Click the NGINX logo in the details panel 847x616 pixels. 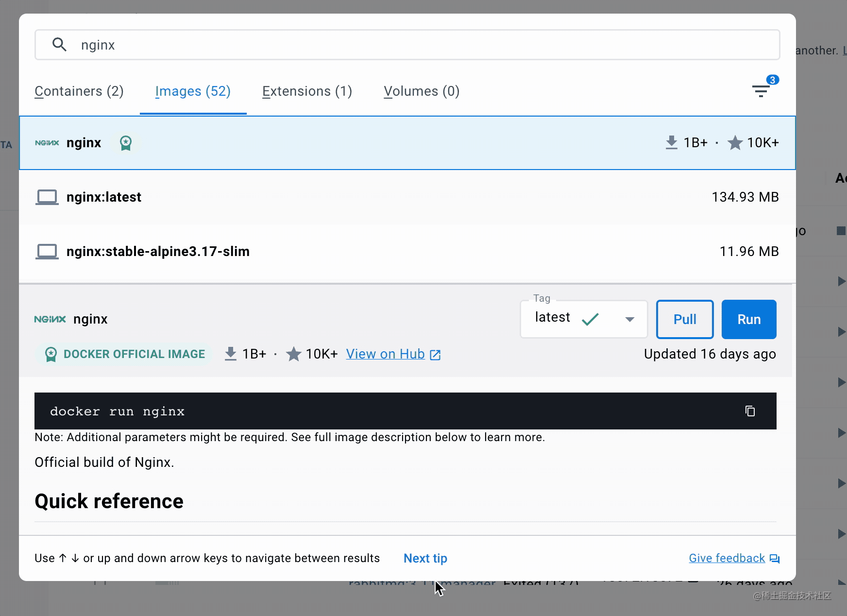click(x=50, y=319)
